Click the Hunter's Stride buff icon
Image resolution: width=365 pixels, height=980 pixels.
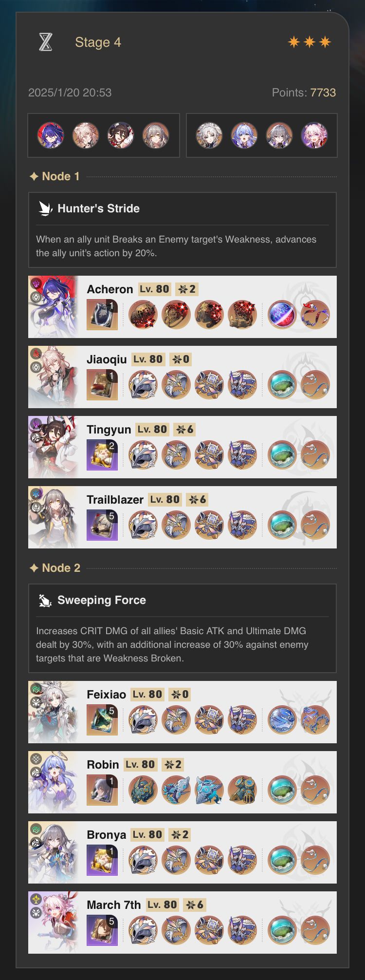coord(45,208)
